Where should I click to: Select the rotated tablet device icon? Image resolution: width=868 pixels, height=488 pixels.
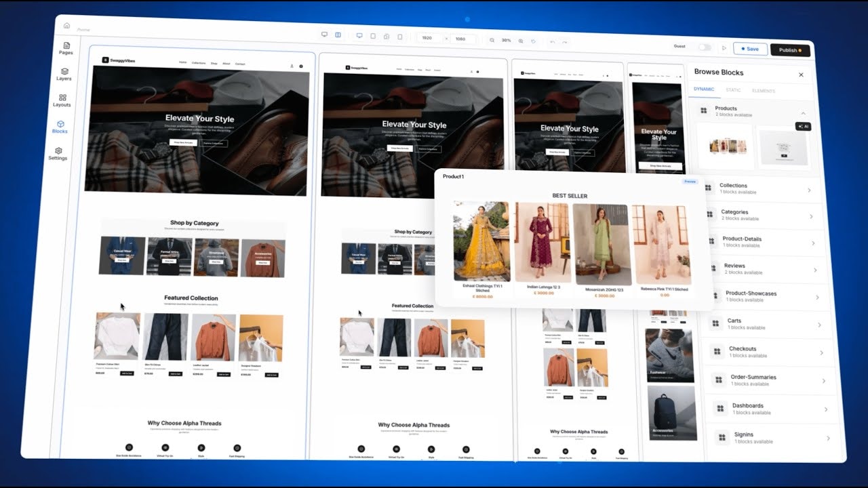387,37
